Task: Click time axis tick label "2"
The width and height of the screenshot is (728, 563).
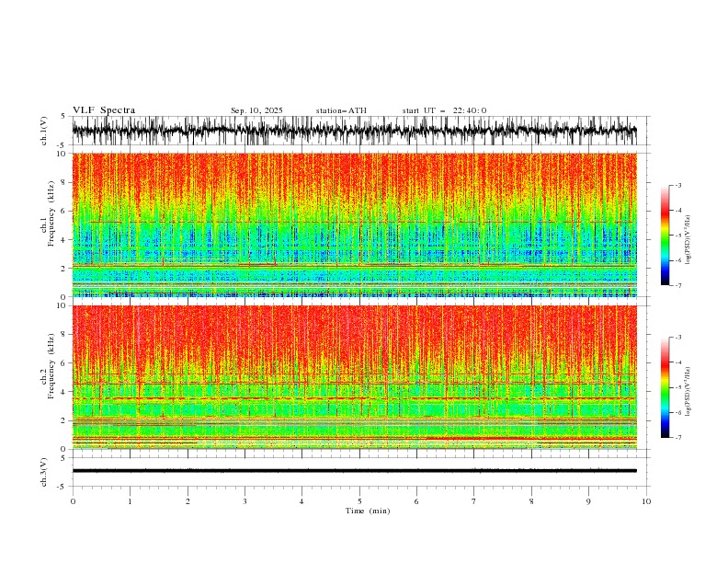Action: point(188,501)
